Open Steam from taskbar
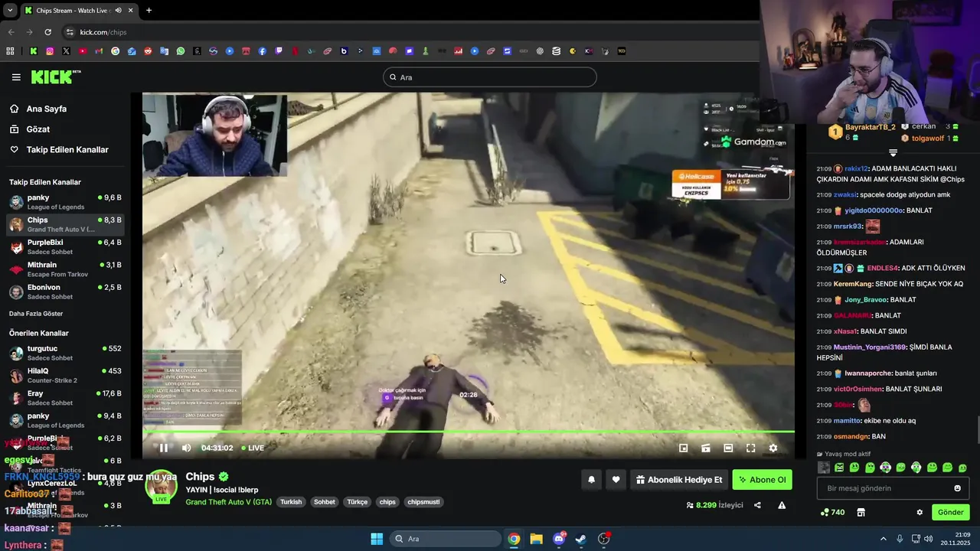 [581, 539]
